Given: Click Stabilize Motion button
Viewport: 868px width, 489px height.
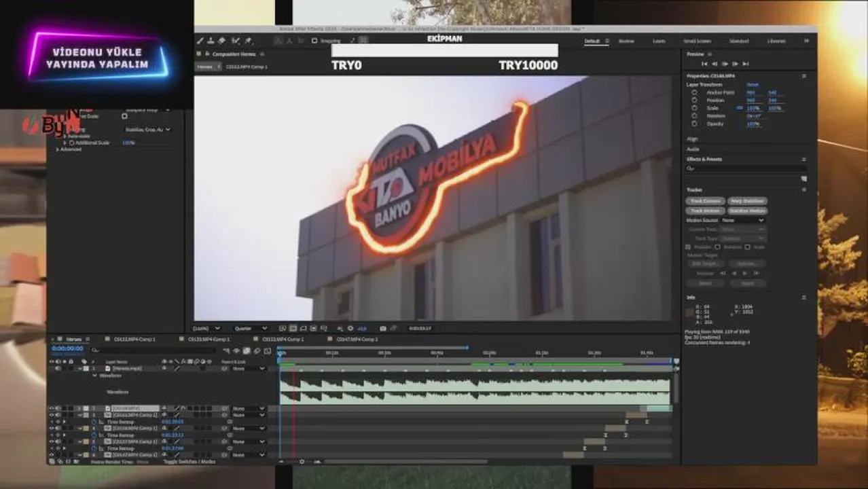Looking at the screenshot, I should coord(748,211).
